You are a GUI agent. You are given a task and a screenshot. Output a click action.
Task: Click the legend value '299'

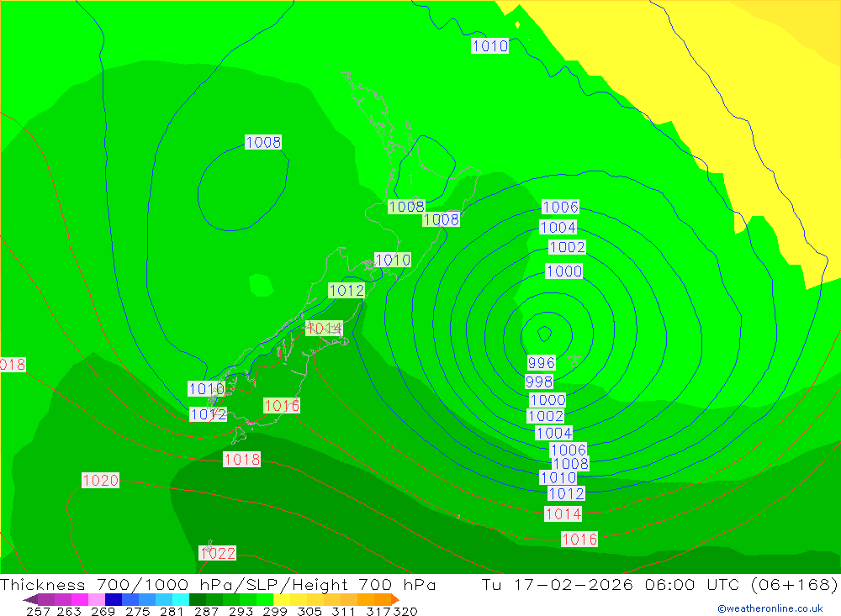tap(275, 611)
